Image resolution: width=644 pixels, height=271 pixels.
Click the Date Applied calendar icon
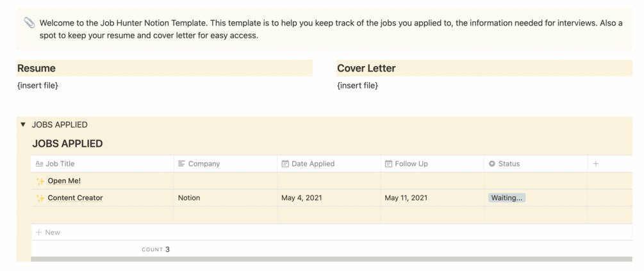click(285, 164)
